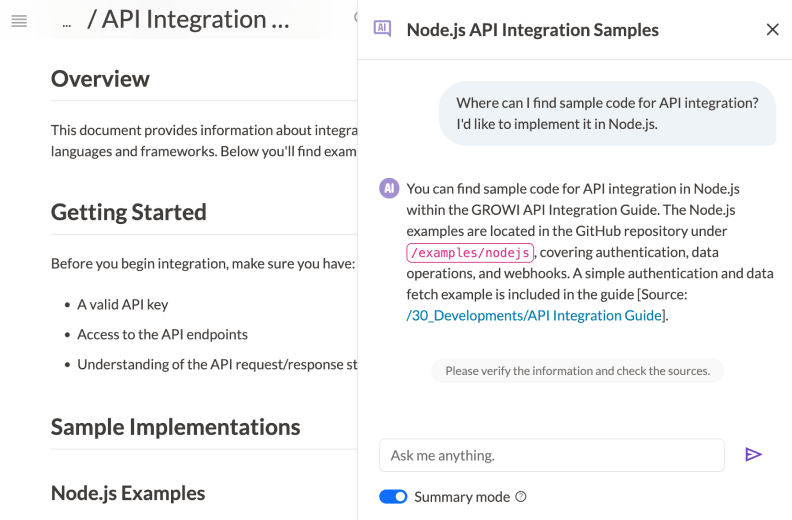Click the 'A valid API key' bullet
This screenshot has height=520, width=792.
pyautogui.click(x=122, y=304)
